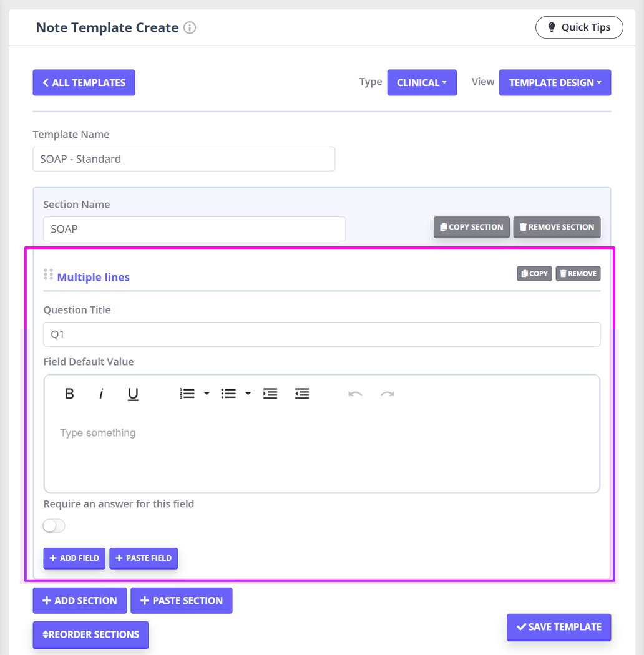Open Quick Tips
The width and height of the screenshot is (644, 655).
578,27
